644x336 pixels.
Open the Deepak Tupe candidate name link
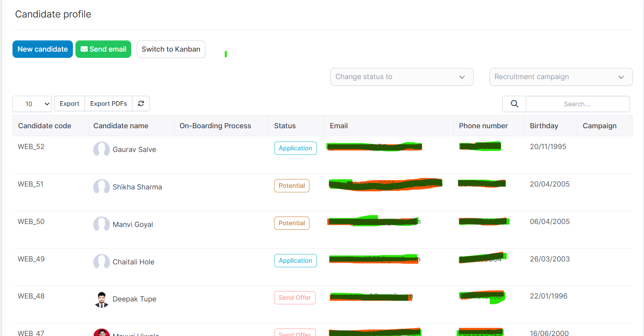pos(134,299)
